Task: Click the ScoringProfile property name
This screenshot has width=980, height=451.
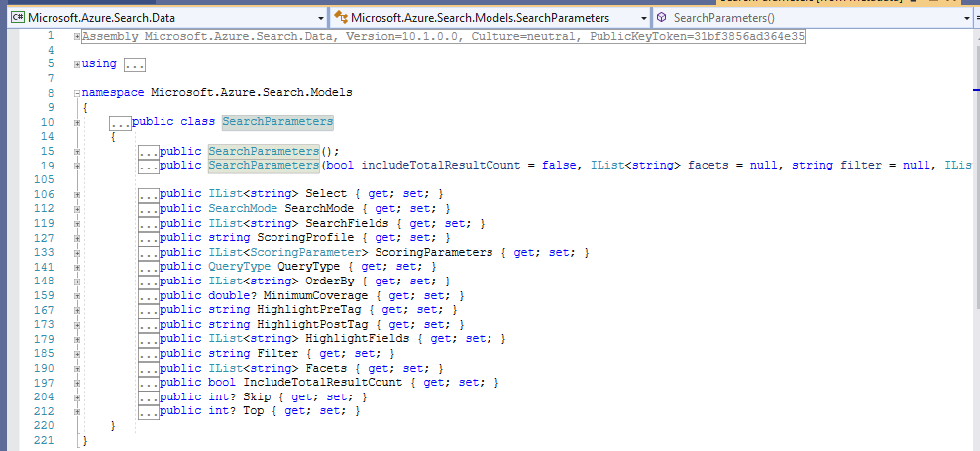Action: point(305,238)
